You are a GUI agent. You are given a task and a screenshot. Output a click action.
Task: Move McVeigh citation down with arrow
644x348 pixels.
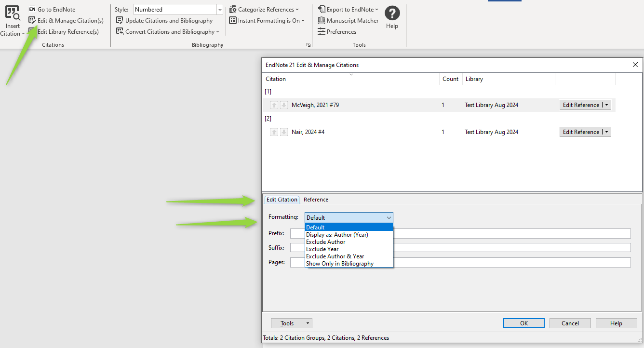284,105
